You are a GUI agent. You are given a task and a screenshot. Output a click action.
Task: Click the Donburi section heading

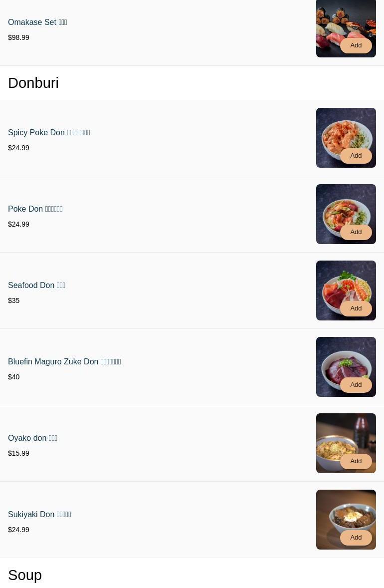point(33,83)
